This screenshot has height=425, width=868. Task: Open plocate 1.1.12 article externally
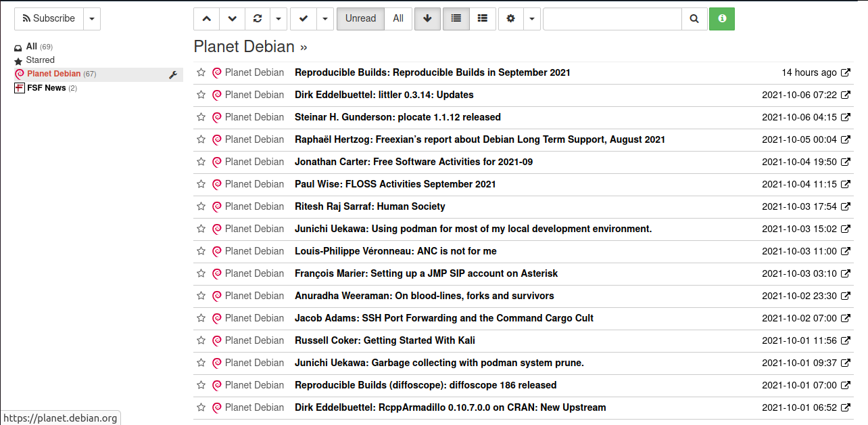click(x=845, y=117)
